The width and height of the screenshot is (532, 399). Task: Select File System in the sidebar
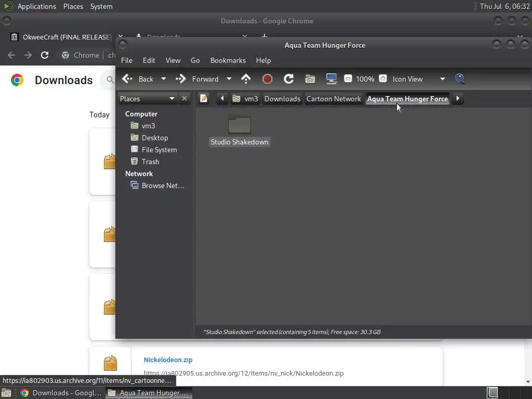click(x=159, y=150)
